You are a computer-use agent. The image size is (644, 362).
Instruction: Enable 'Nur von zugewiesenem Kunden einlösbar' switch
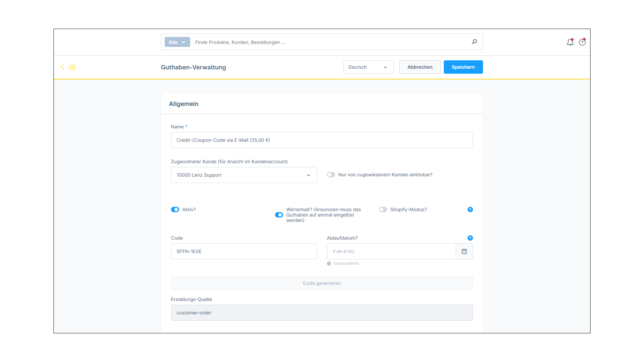pyautogui.click(x=331, y=175)
